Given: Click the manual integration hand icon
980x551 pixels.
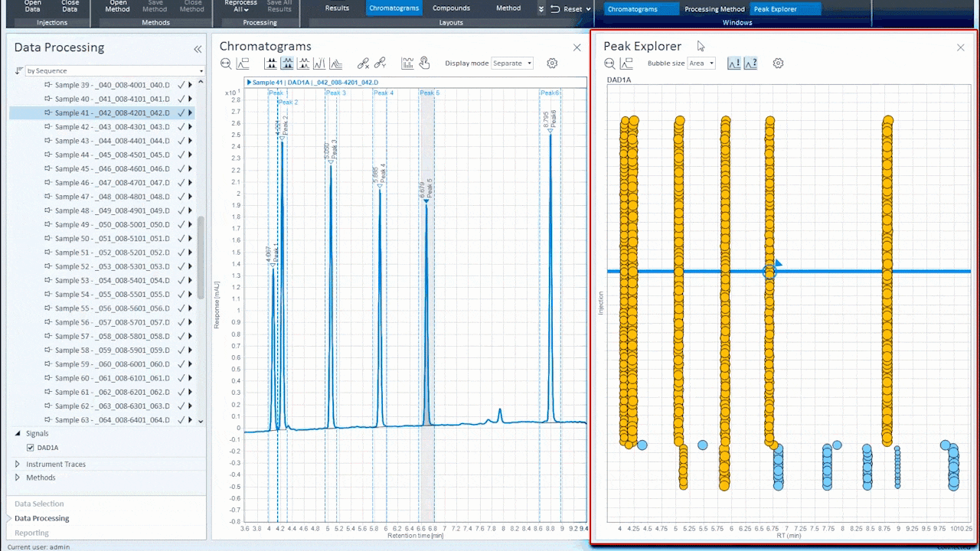Looking at the screenshot, I should click(424, 64).
